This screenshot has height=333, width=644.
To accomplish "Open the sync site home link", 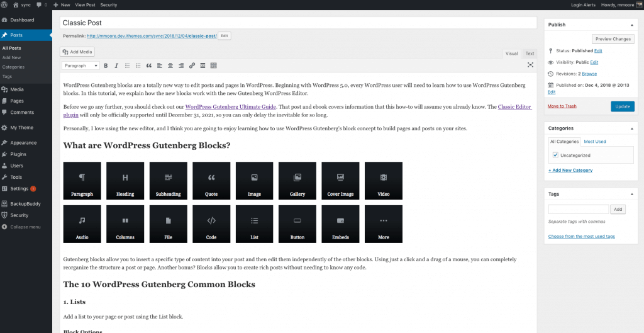I will (x=22, y=5).
